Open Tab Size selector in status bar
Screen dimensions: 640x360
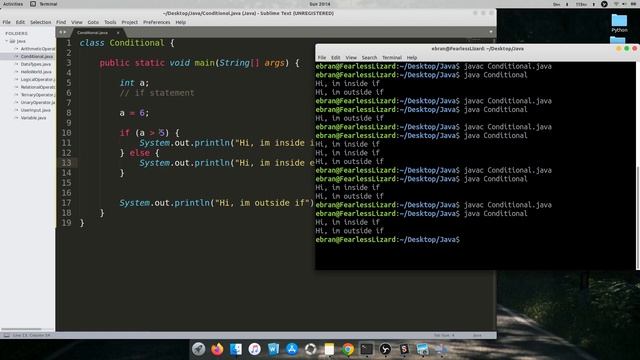coord(444,335)
